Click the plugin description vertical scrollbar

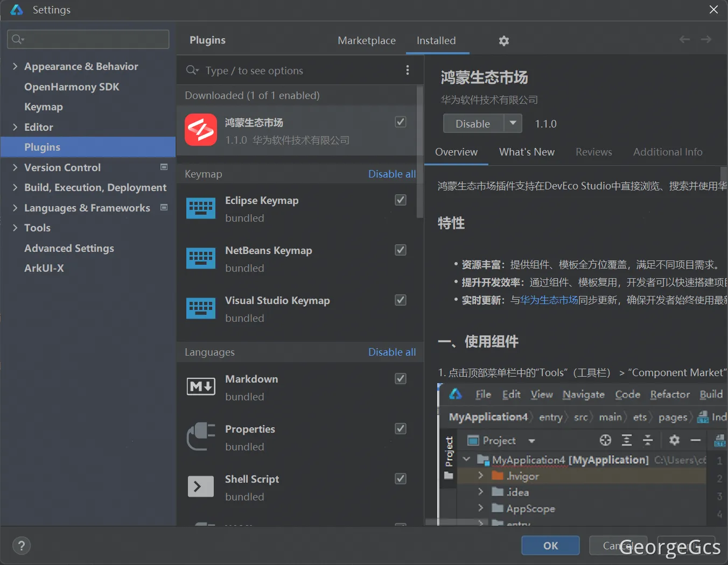coord(724,178)
